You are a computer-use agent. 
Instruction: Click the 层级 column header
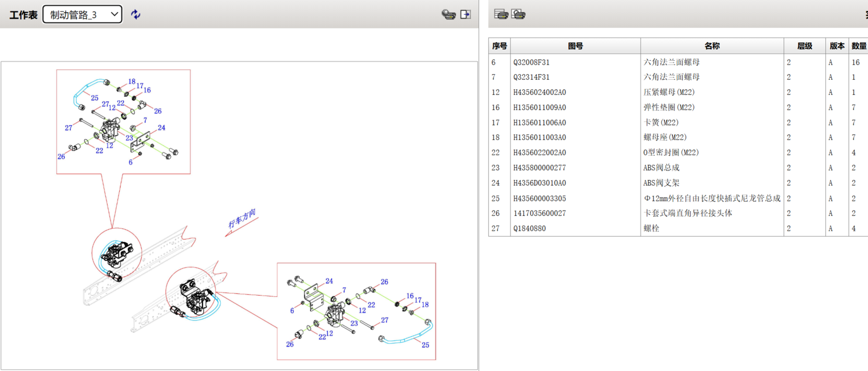[x=804, y=46]
